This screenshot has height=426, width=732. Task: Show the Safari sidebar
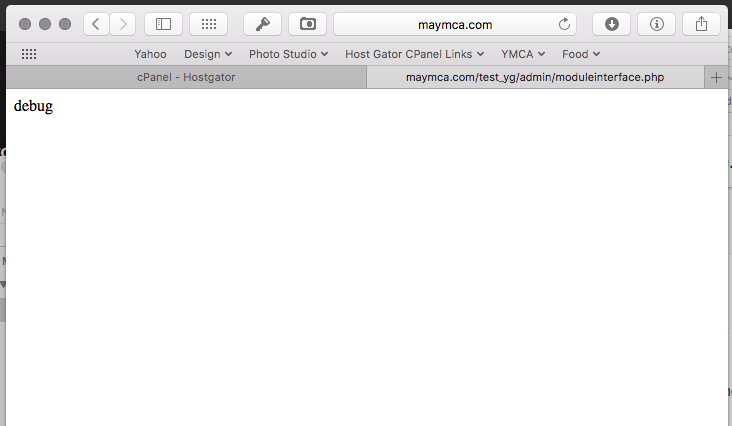pyautogui.click(x=163, y=24)
